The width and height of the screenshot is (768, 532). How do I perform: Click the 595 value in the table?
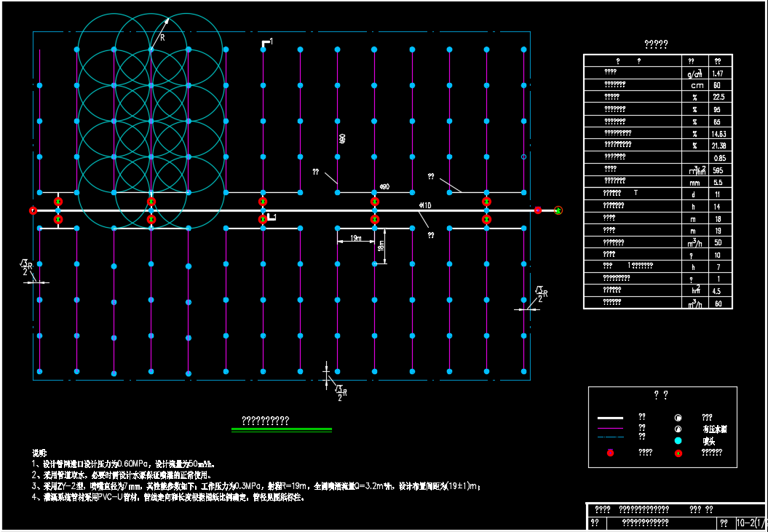717,170
